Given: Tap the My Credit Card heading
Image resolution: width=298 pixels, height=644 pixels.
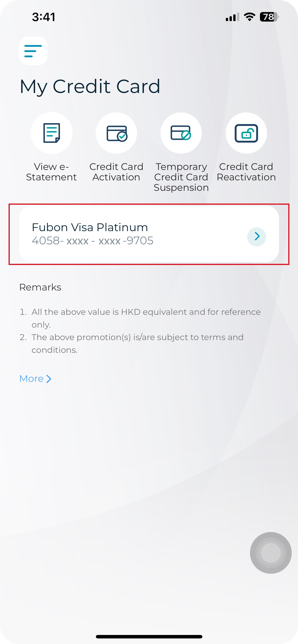Looking at the screenshot, I should pyautogui.click(x=90, y=86).
